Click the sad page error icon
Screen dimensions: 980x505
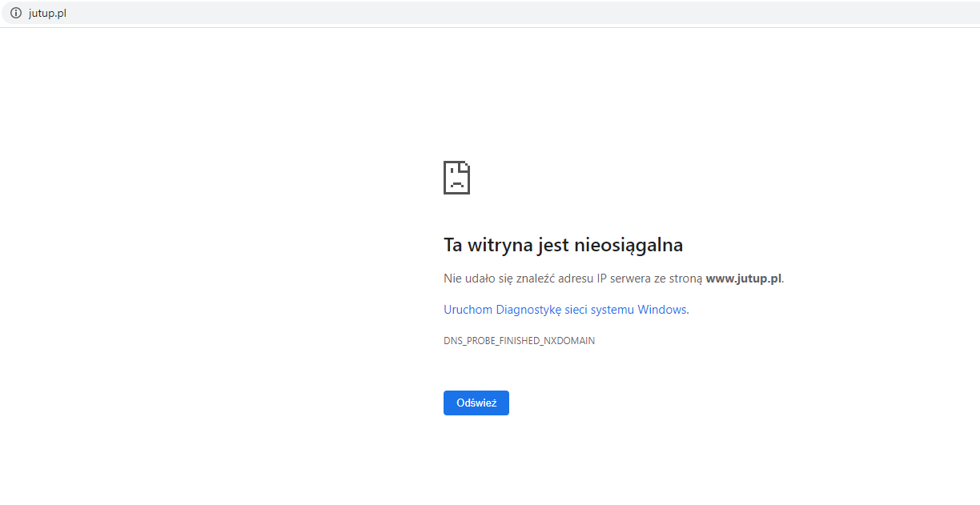[456, 178]
